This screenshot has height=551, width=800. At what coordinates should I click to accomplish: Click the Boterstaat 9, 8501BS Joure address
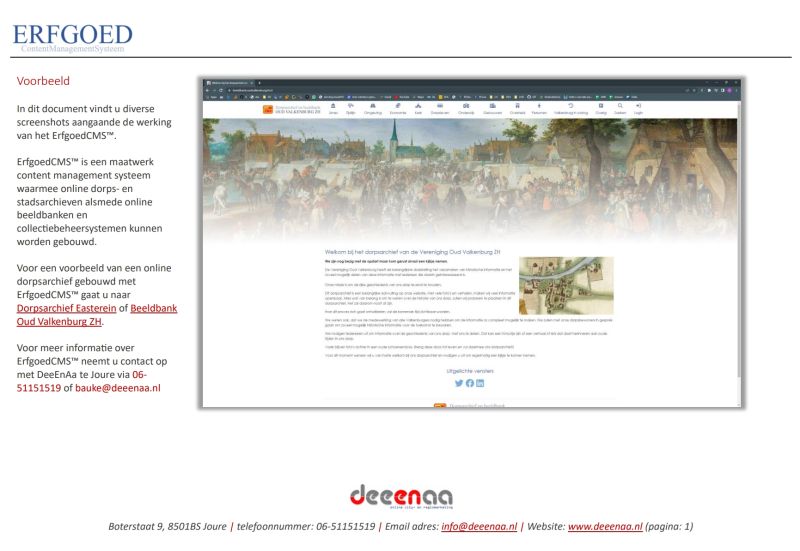167,527
